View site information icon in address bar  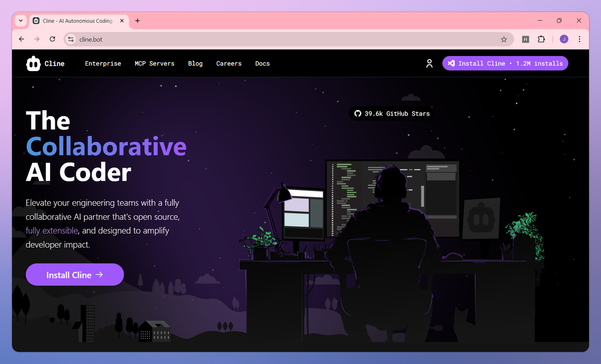click(71, 39)
